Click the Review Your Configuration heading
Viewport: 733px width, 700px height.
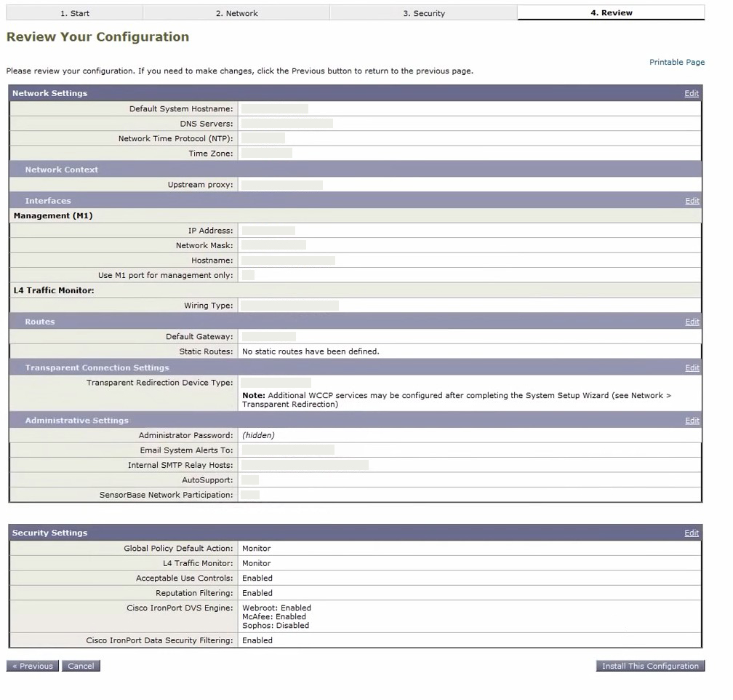97,37
